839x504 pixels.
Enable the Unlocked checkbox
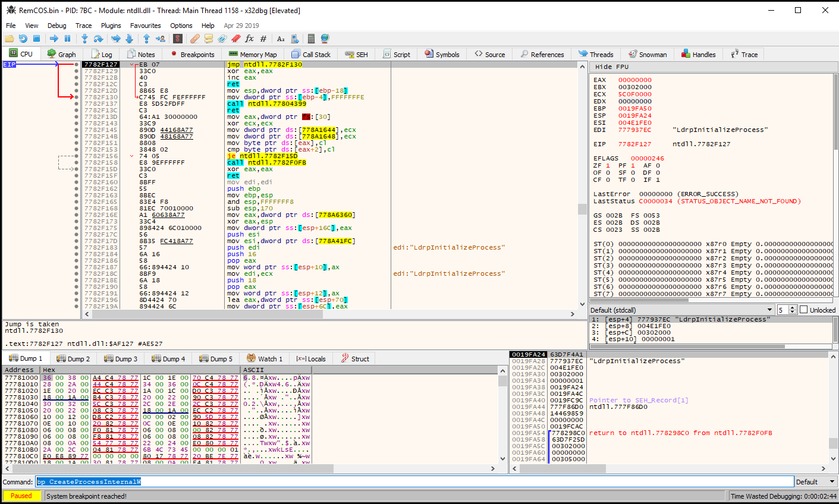804,310
